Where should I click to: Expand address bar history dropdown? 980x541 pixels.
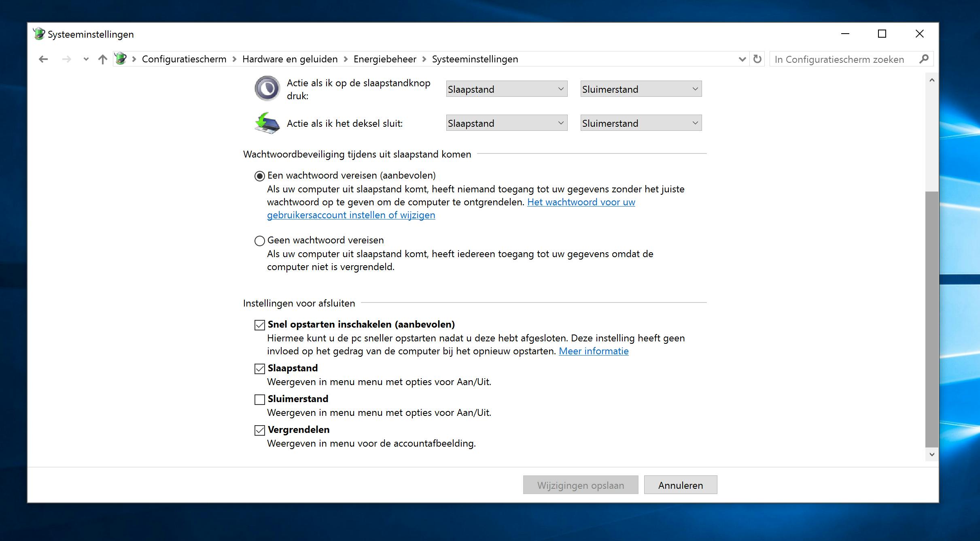coord(742,59)
